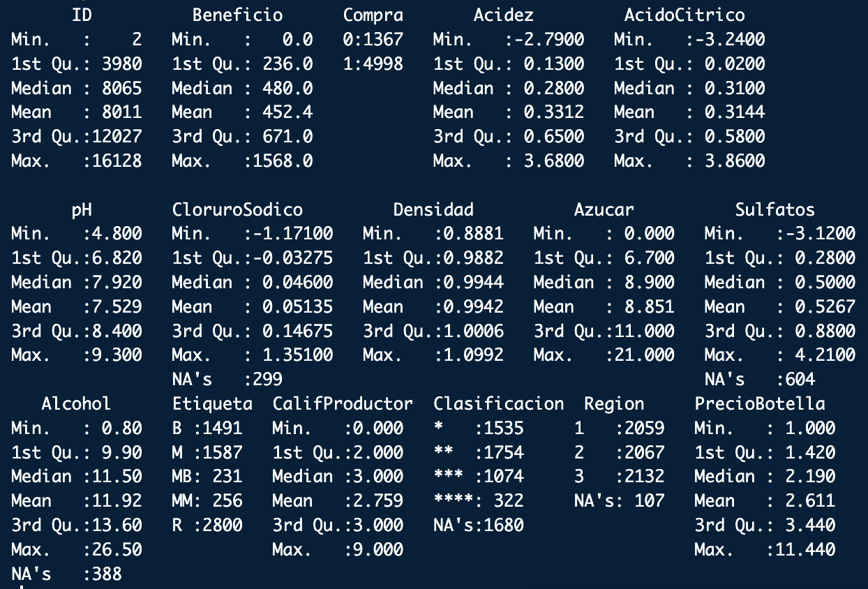Click the CalifProductor column header
Screen dimensions: 868x589
tap(343, 403)
